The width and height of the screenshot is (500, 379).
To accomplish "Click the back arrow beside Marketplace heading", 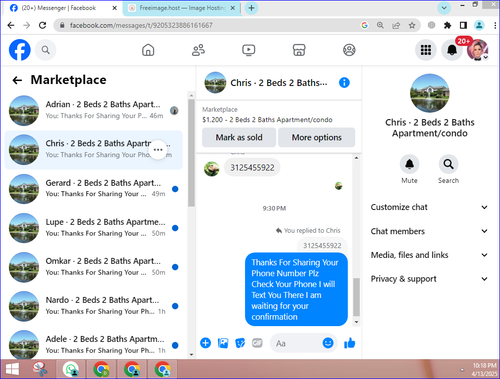I will [x=17, y=80].
